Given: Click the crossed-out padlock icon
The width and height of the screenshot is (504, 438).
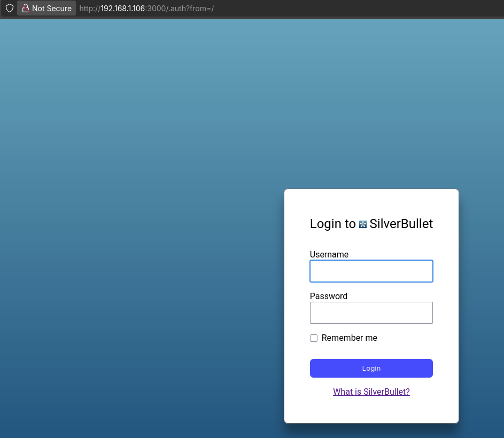Looking at the screenshot, I should [x=25, y=8].
